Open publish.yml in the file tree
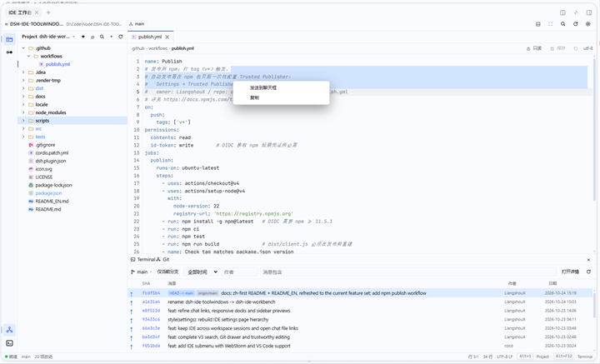The width and height of the screenshot is (600, 364). coord(57,64)
